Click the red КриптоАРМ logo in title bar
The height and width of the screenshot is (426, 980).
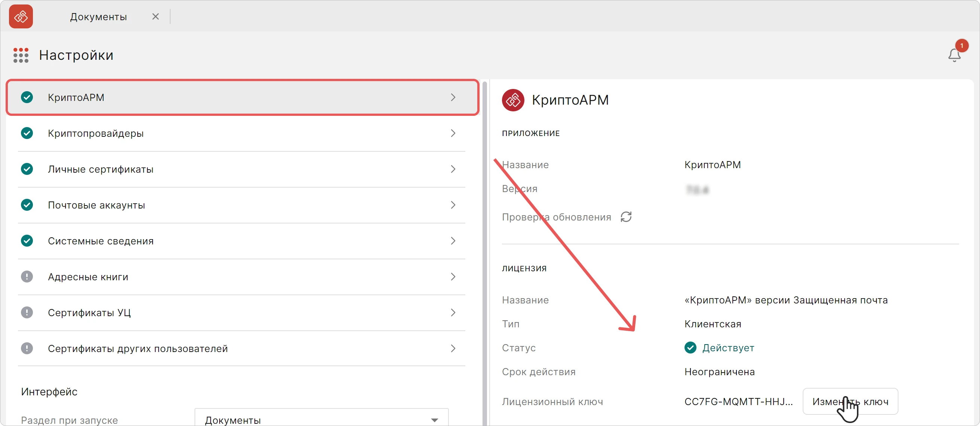pyautogui.click(x=21, y=16)
